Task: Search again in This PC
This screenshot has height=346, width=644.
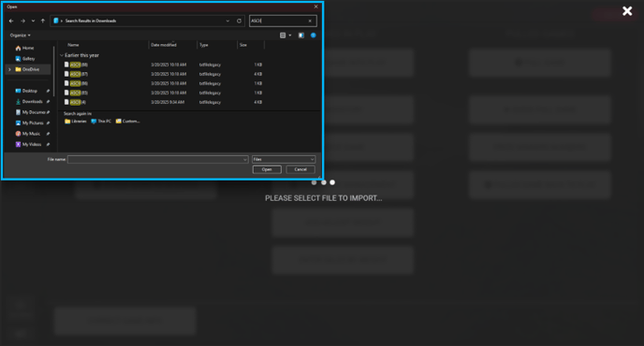Action: click(101, 121)
